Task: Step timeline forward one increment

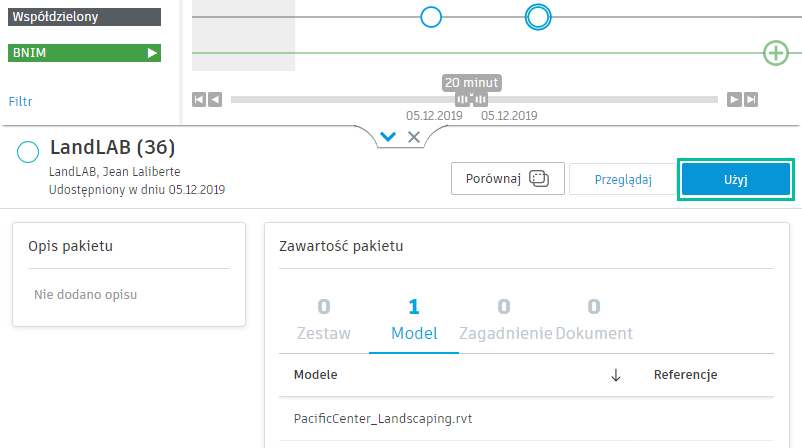Action: tap(734, 99)
